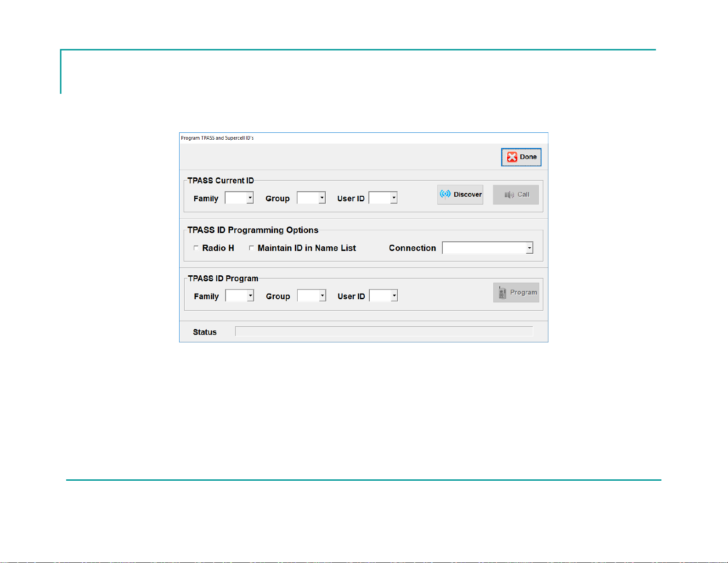Expand the Connection dropdown
Viewport: 728px width, 563px height.
point(530,248)
